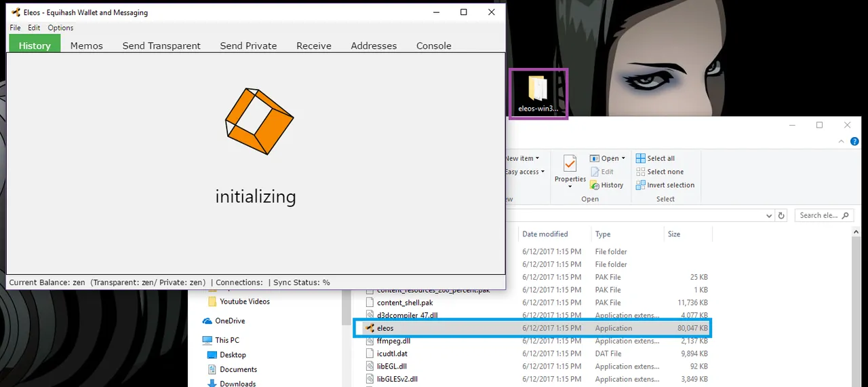Select the content_shell.pak file
Screen dimensions: 868x387
405,303
